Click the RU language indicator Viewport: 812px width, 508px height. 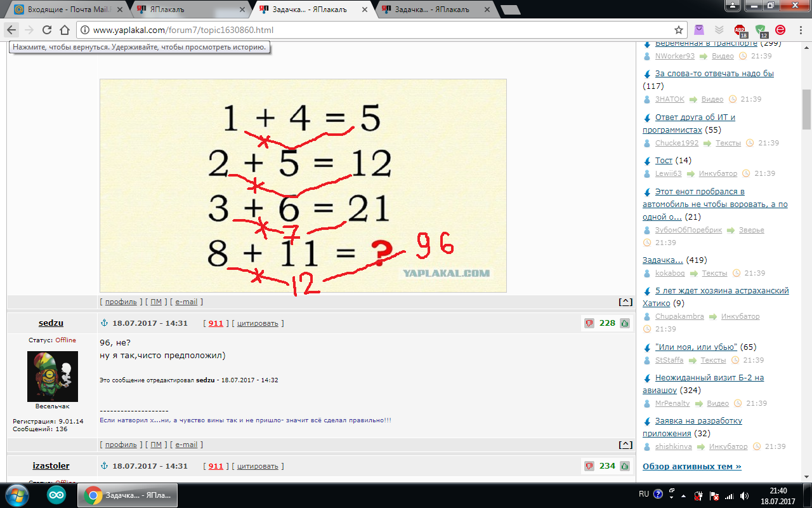pos(644,494)
